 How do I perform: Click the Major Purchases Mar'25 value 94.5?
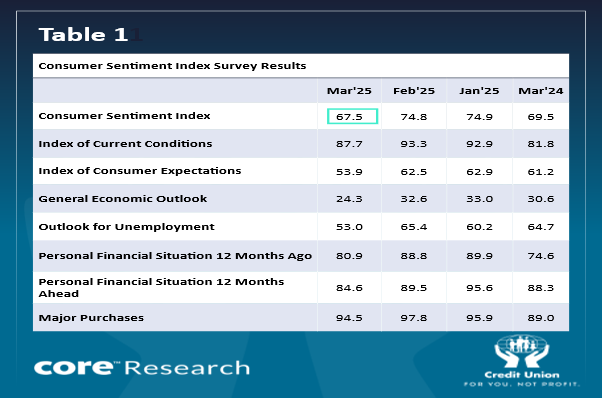(349, 318)
